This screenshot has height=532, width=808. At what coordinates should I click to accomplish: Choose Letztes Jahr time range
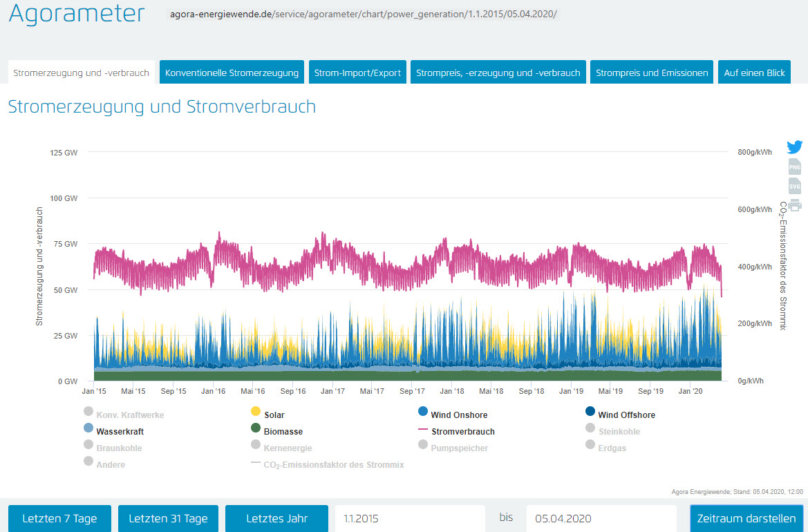[276, 518]
